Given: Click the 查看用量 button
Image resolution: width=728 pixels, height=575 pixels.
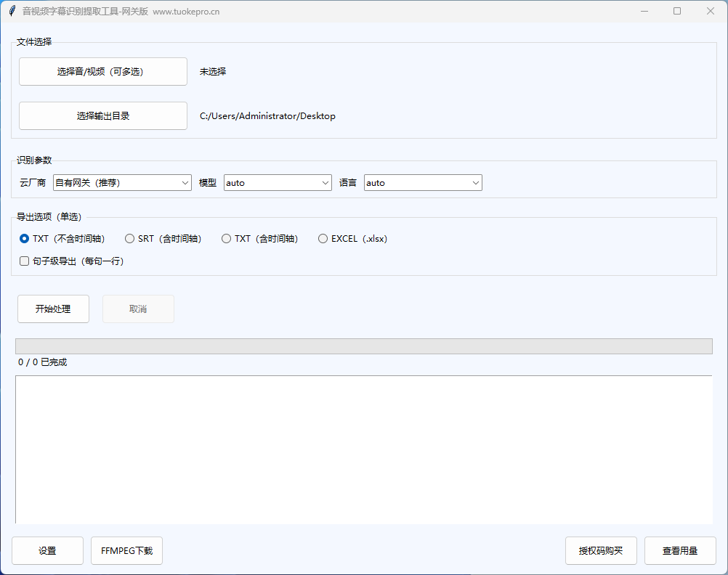Looking at the screenshot, I should [680, 550].
